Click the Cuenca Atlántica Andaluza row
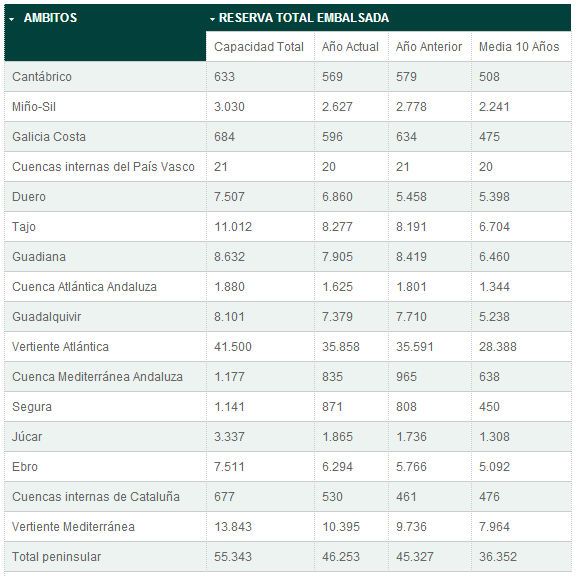The width and height of the screenshot is (579, 576). click(288, 287)
